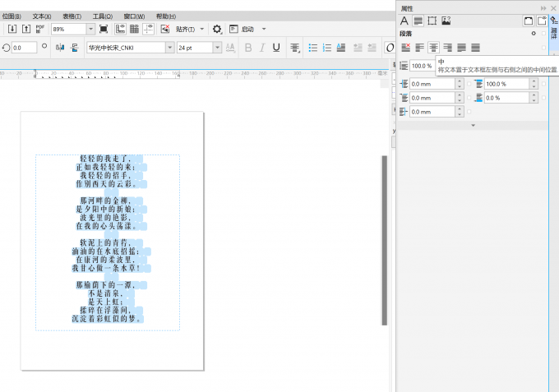Open the Frame properties icon
Image resolution: width=559 pixels, height=392 pixels.
pos(432,21)
